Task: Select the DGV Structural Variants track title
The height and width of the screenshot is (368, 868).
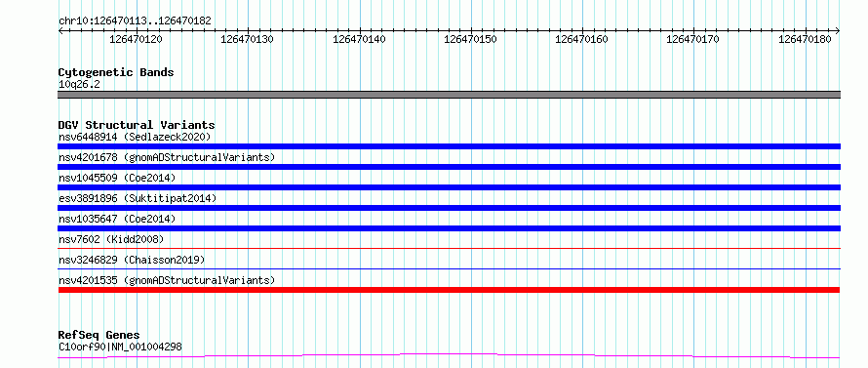Action: coord(137,125)
